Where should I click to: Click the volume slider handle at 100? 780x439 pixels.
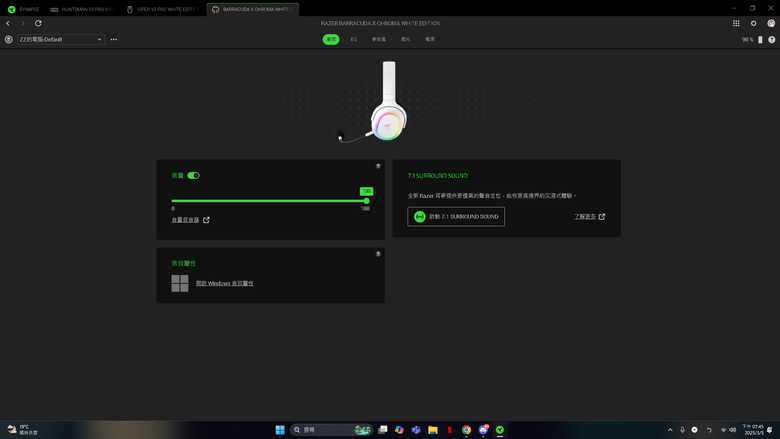click(x=367, y=201)
